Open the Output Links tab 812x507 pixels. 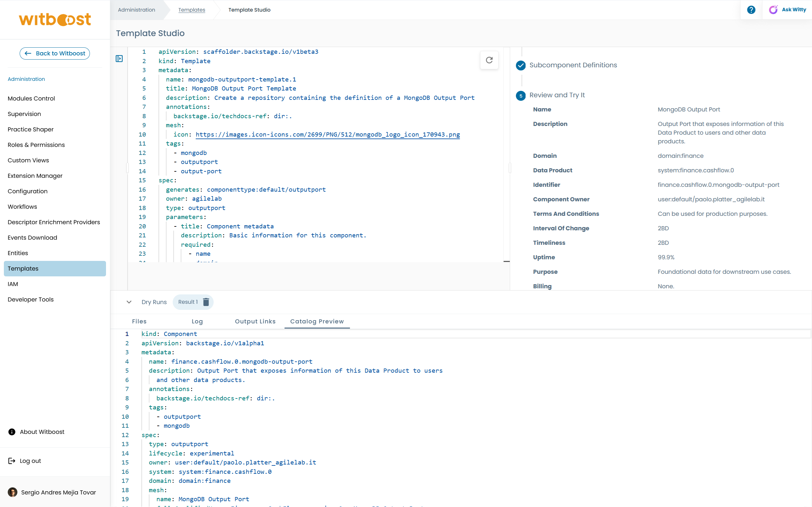point(255,321)
